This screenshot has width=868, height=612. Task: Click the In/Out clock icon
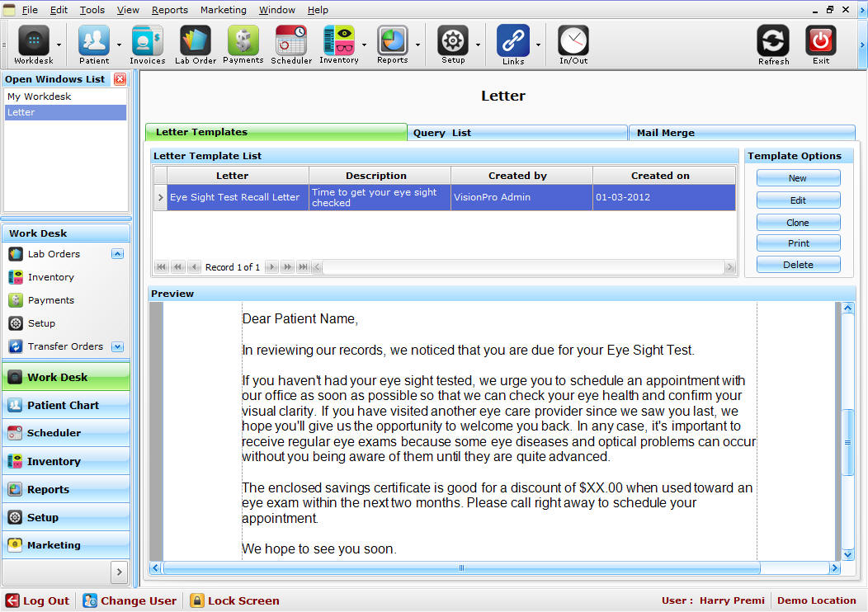coord(573,42)
